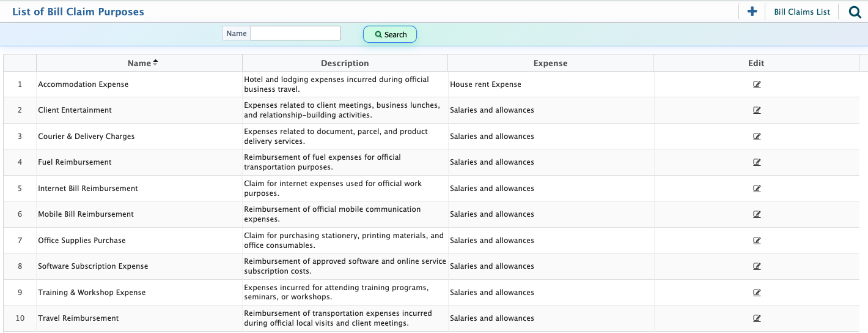Edit the Internet Bill Reimbursement row
This screenshot has height=333, width=868.
[757, 189]
